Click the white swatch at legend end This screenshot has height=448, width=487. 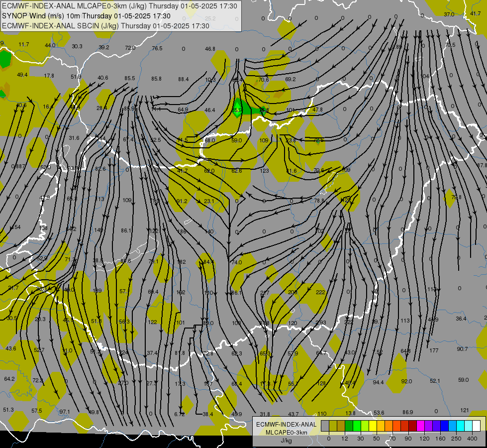[x=477, y=426]
